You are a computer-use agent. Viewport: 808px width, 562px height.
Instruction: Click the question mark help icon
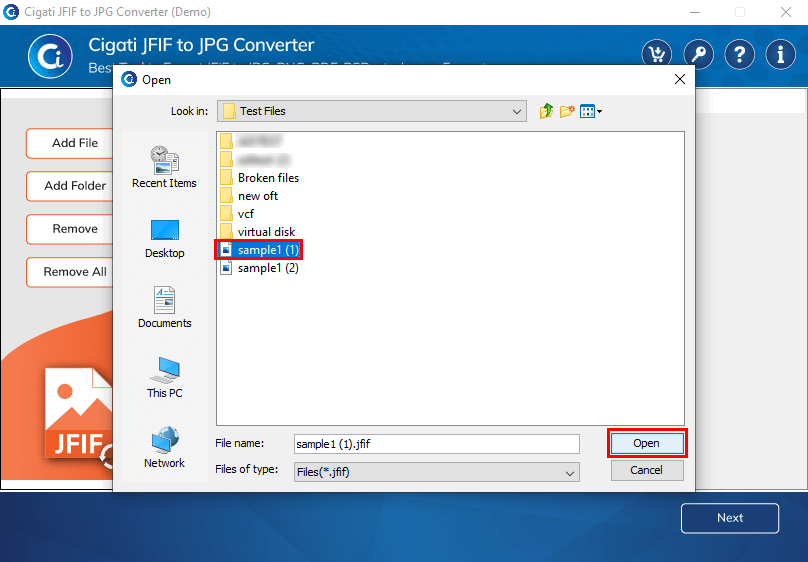coord(739,54)
